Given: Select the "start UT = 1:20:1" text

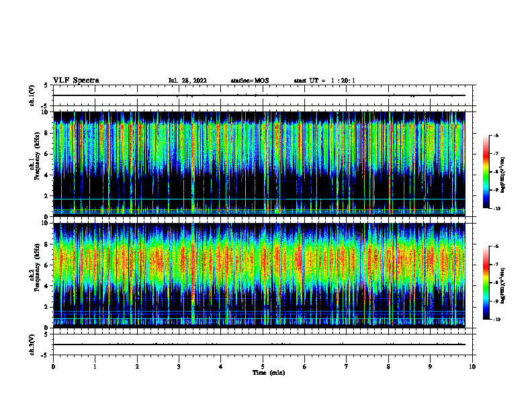Looking at the screenshot, I should coord(324,81).
